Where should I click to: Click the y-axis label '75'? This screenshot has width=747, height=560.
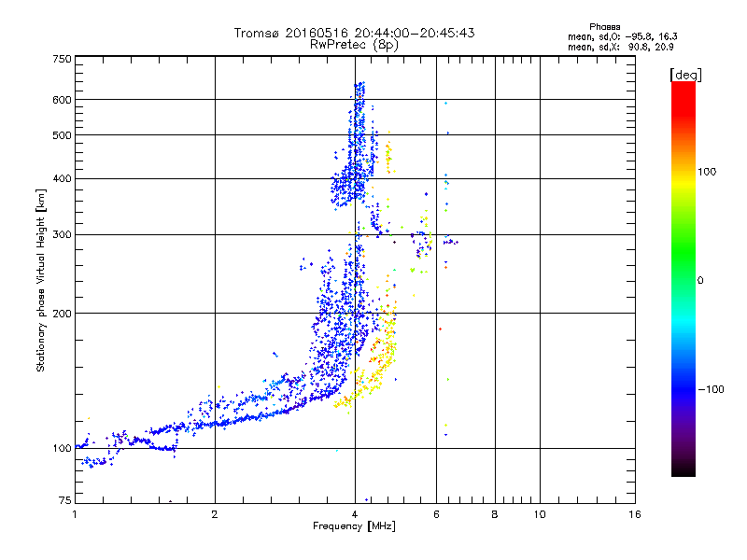tap(65, 500)
